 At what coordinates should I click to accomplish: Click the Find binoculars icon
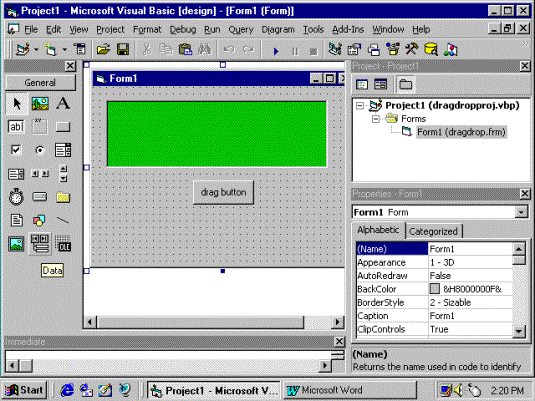(x=204, y=50)
